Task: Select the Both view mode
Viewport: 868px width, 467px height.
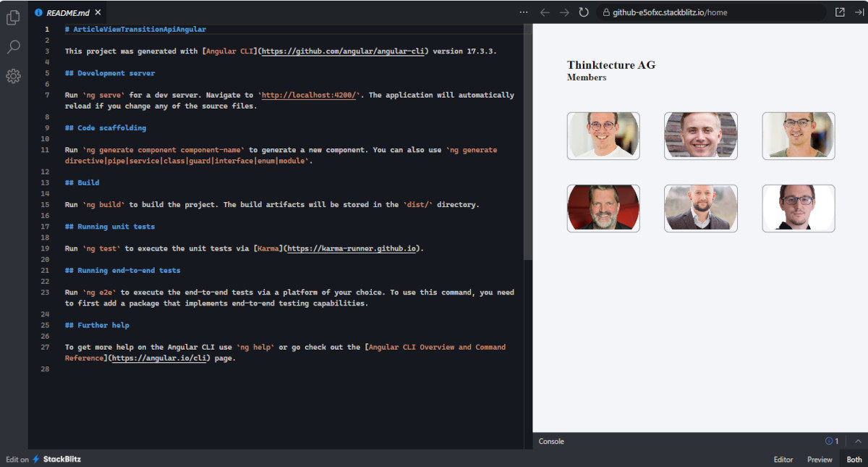Action: pyautogui.click(x=854, y=459)
